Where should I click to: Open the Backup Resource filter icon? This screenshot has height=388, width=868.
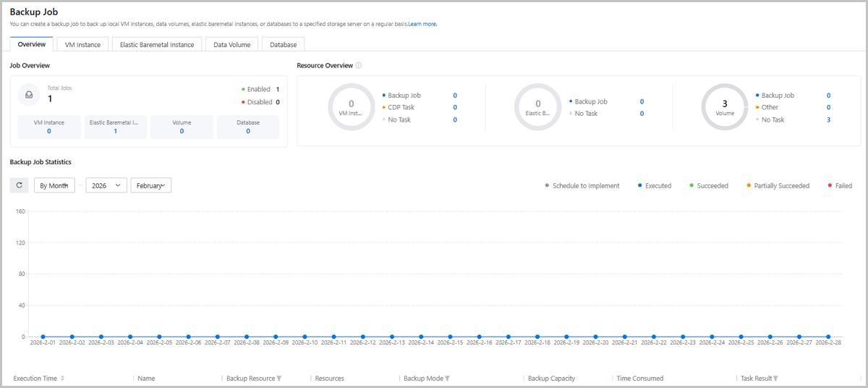(x=279, y=379)
